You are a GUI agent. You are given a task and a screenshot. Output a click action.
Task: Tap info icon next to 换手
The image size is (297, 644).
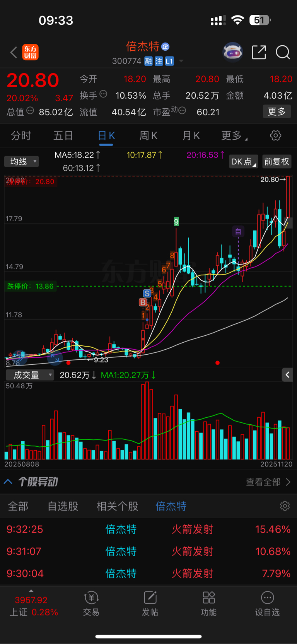tap(103, 94)
